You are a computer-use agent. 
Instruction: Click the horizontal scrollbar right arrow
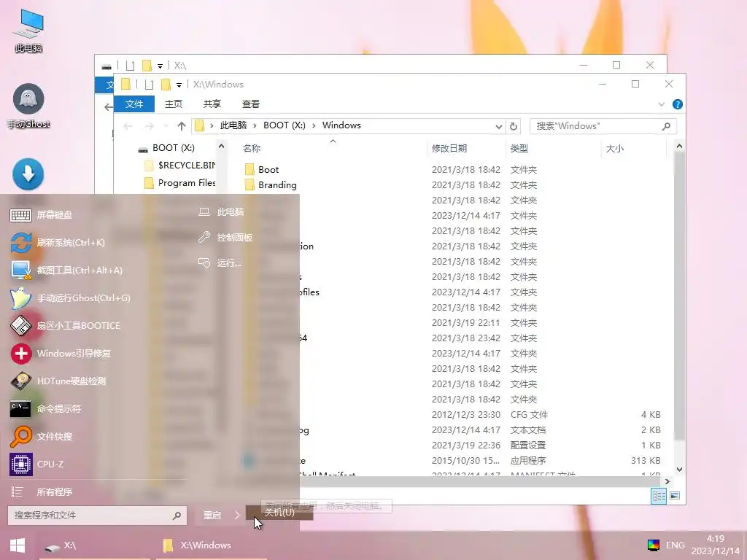[x=667, y=481]
